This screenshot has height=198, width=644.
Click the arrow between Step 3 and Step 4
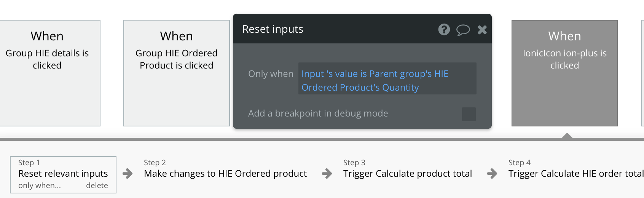coord(492,174)
